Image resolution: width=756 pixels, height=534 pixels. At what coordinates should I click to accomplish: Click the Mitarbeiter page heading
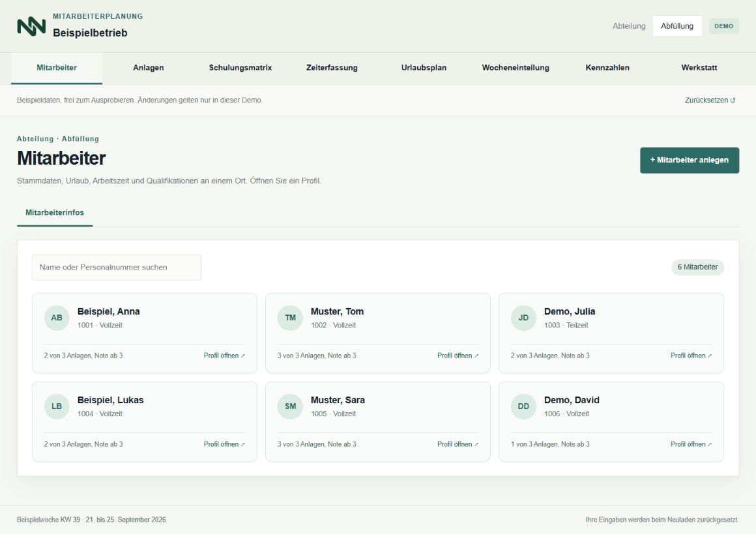click(x=61, y=158)
